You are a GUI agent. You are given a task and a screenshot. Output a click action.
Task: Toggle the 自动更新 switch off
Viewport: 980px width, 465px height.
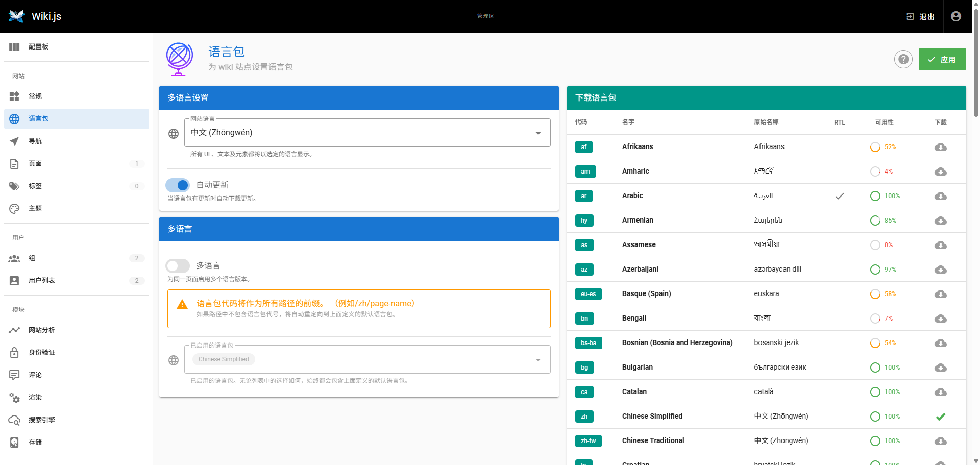coord(178,185)
